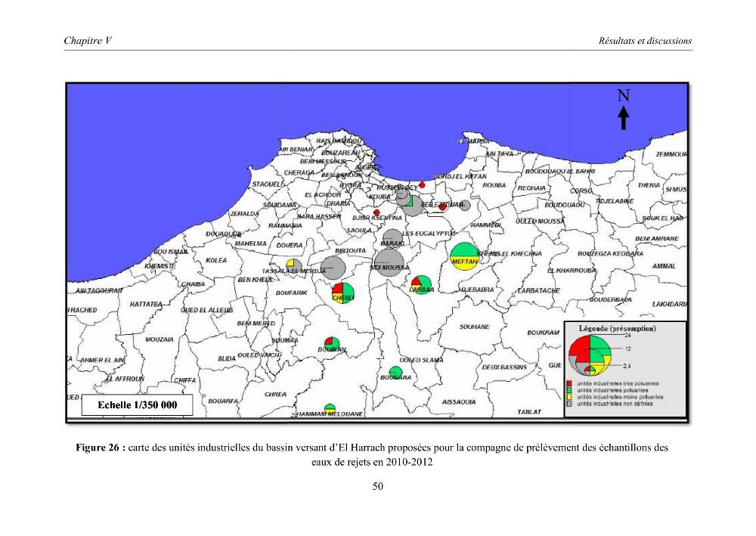Screen dimensions: 756x536
Task: Click the pie chart at Chebli
Action: pos(342,293)
